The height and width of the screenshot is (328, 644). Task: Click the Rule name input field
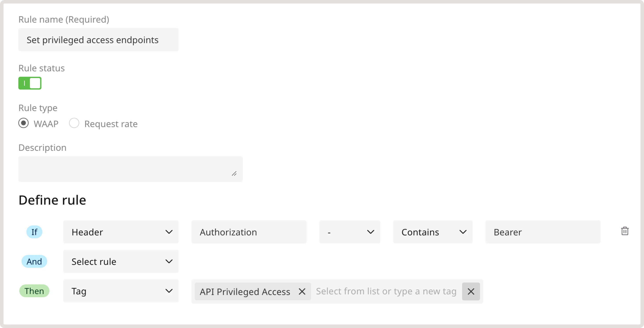(x=98, y=40)
